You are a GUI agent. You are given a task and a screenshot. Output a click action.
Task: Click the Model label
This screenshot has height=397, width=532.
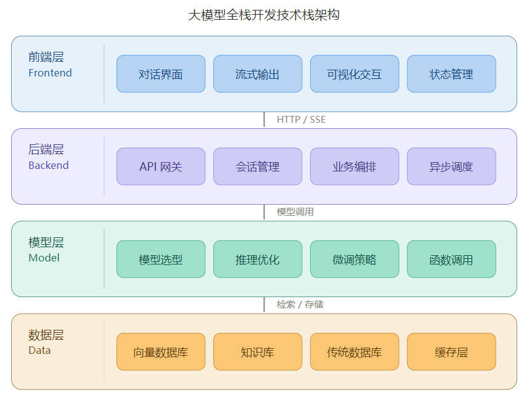tap(44, 258)
